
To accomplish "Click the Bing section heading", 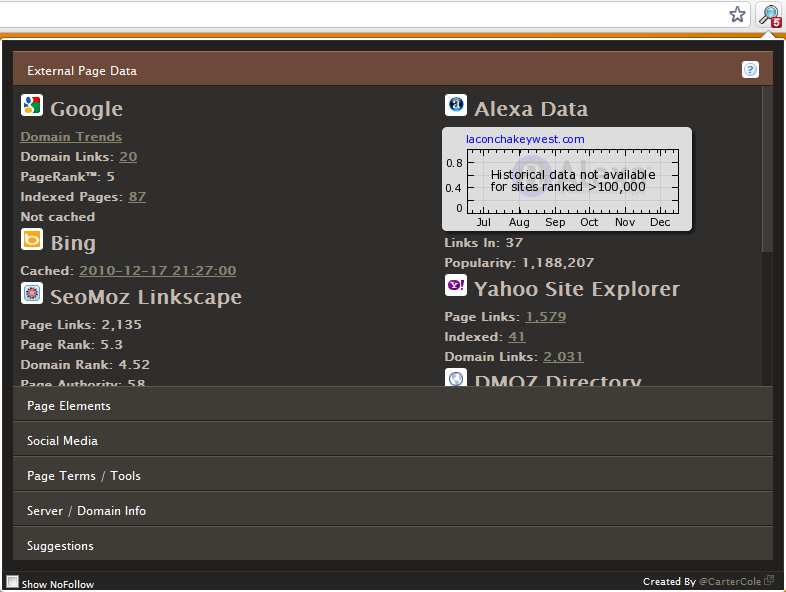I will click(73, 243).
